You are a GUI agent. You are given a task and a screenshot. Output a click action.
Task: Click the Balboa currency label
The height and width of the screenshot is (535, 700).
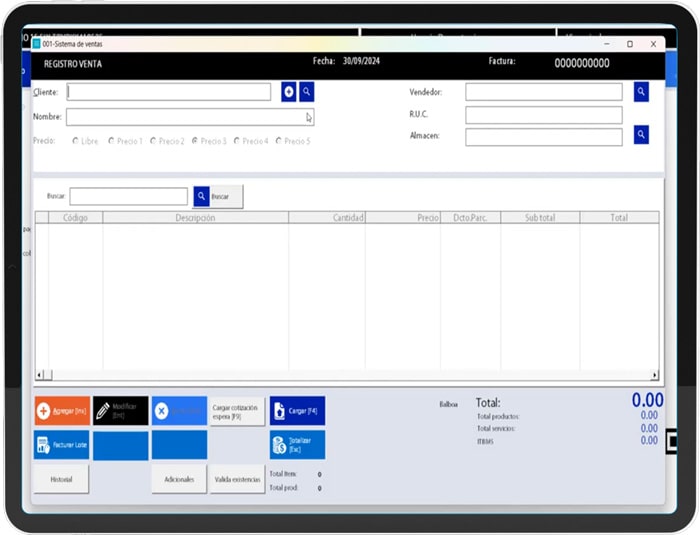tap(449, 404)
